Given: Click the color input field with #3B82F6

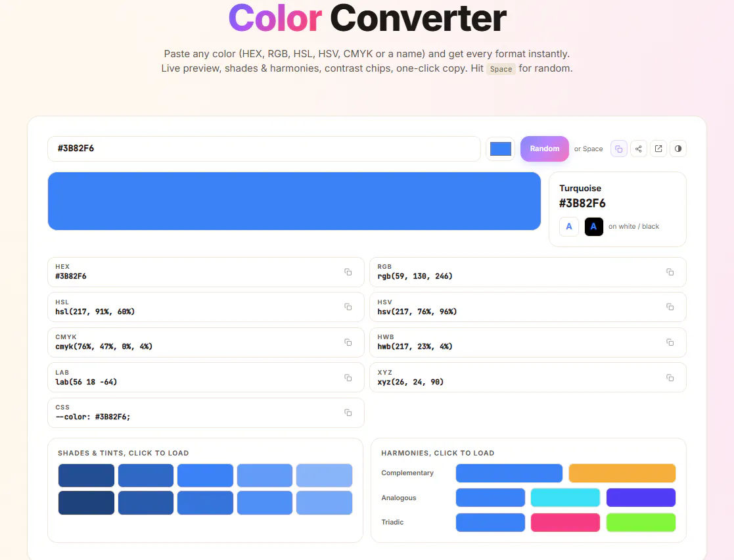Looking at the screenshot, I should pyautogui.click(x=264, y=149).
